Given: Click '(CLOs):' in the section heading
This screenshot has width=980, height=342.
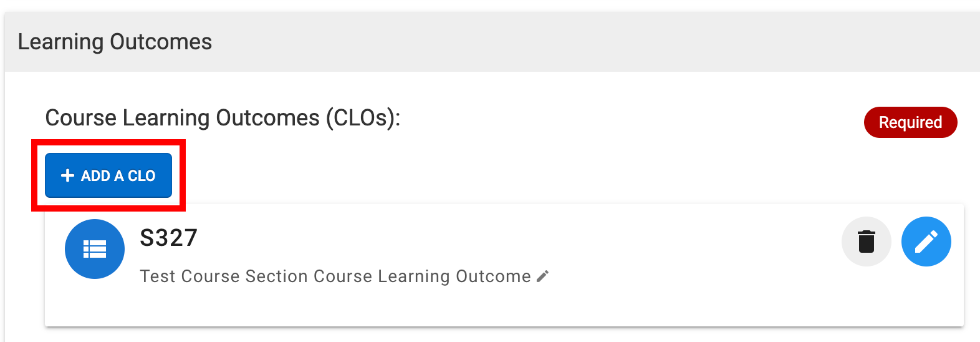Looking at the screenshot, I should 363,117.
